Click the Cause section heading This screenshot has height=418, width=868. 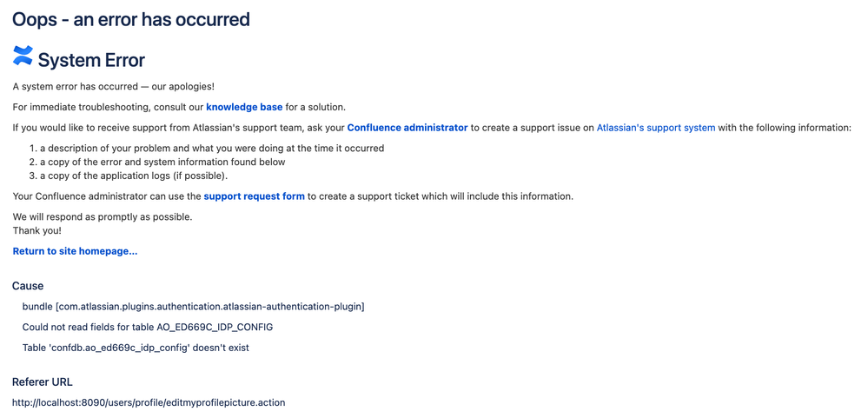tap(28, 286)
